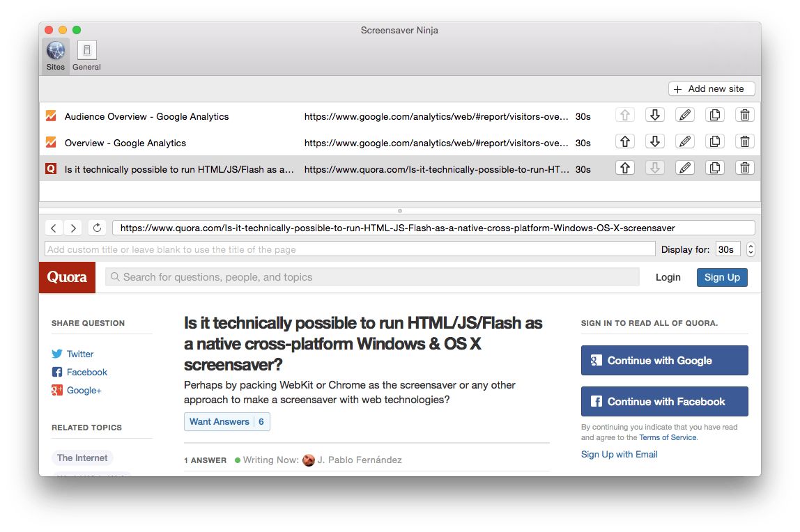This screenshot has width=800, height=532.
Task: Delete the Overview - Google Analytics entry
Action: (744, 142)
